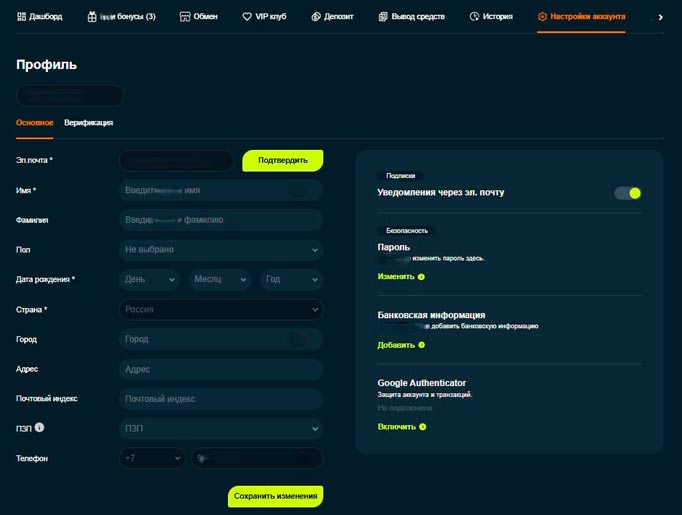Expand the Месяц birth month dropdown

tap(220, 279)
